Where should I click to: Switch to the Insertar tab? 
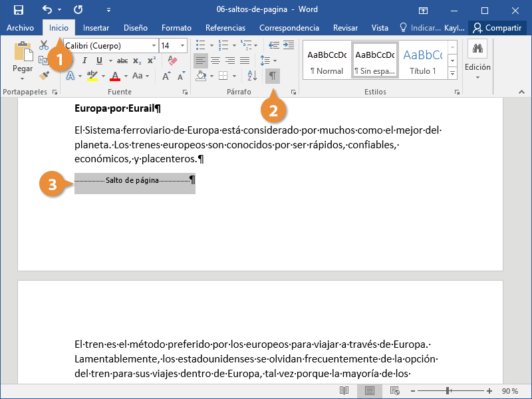coord(96,28)
